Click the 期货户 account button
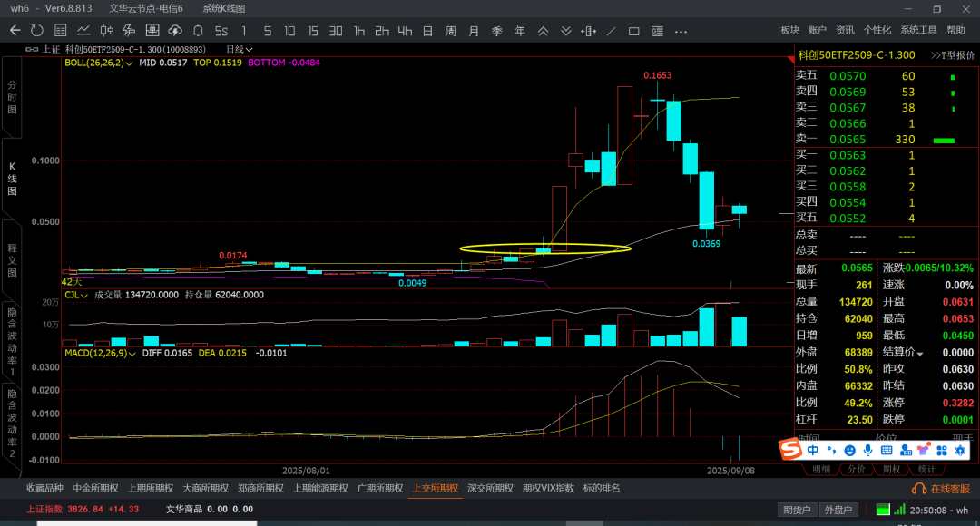The height and width of the screenshot is (526, 980). (797, 510)
